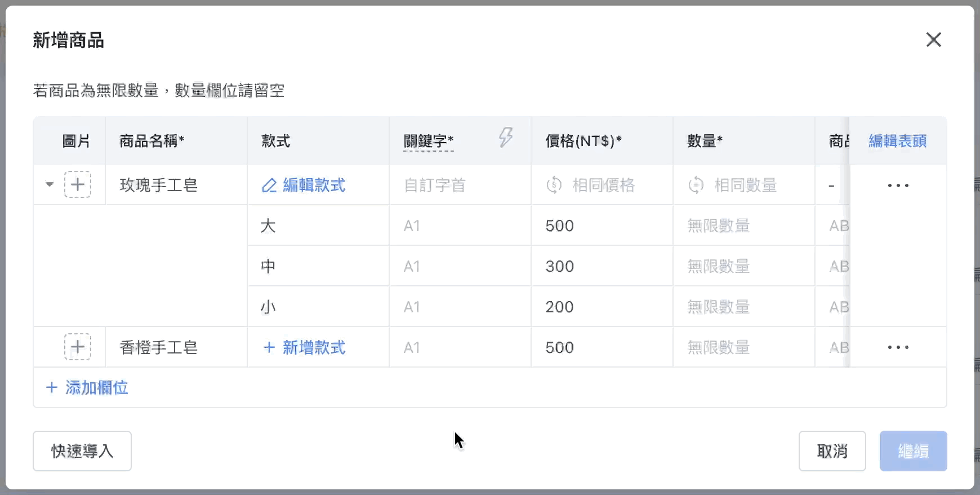Screen dimensions: 980x495
Task: Collapse the 玫瑰手工皂 variants row
Action: click(x=50, y=184)
